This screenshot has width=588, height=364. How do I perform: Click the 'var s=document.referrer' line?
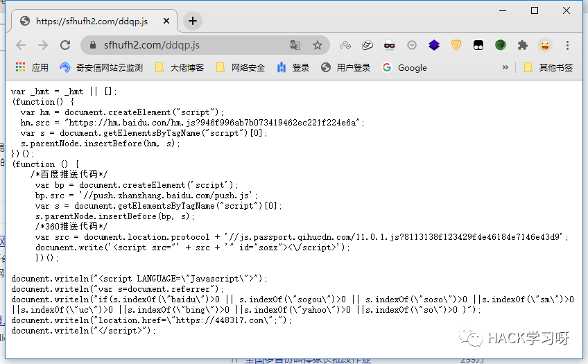coord(117,289)
